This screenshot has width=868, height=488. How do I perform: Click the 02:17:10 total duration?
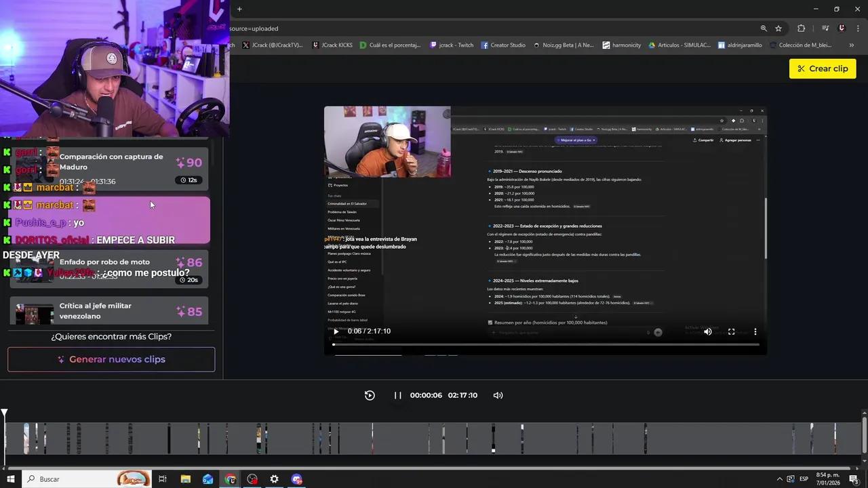coord(462,395)
